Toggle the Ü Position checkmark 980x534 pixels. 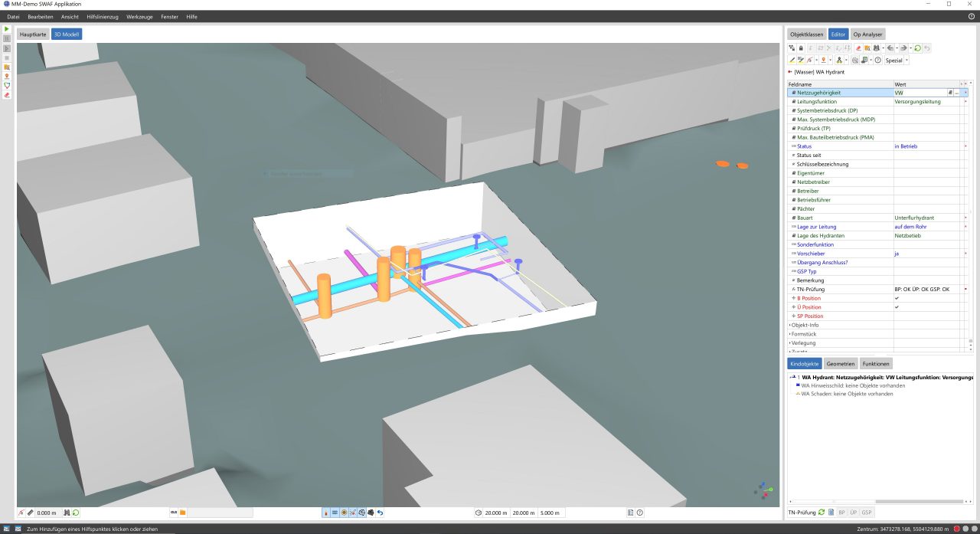(x=897, y=307)
